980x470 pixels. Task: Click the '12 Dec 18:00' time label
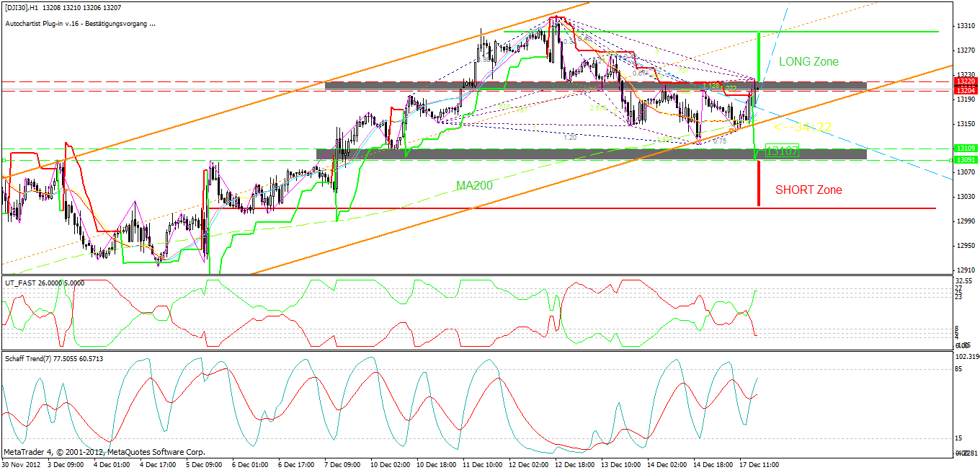click(574, 464)
